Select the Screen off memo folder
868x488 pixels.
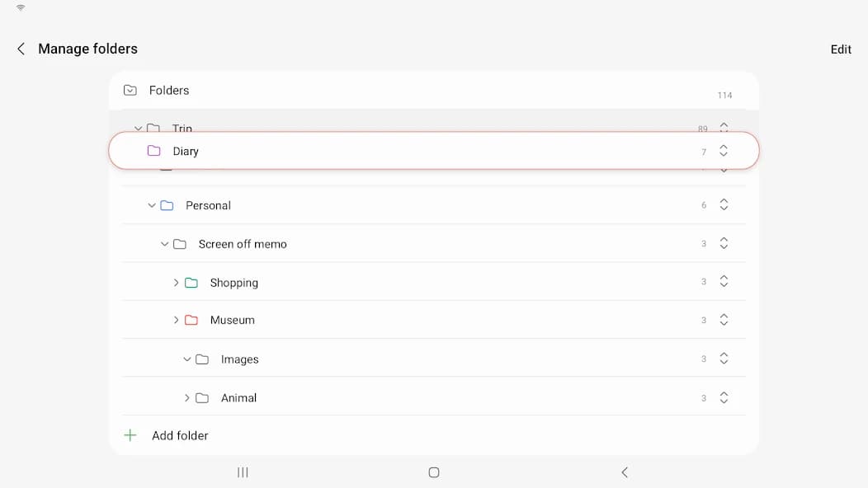[242, 244]
